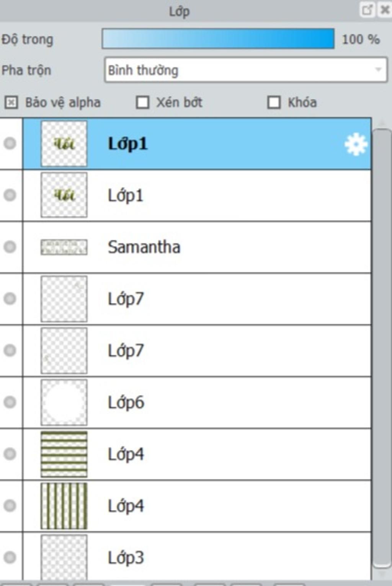Toggle visibility of the Lớp3 layer
The height and width of the screenshot is (586, 392).
click(10, 557)
